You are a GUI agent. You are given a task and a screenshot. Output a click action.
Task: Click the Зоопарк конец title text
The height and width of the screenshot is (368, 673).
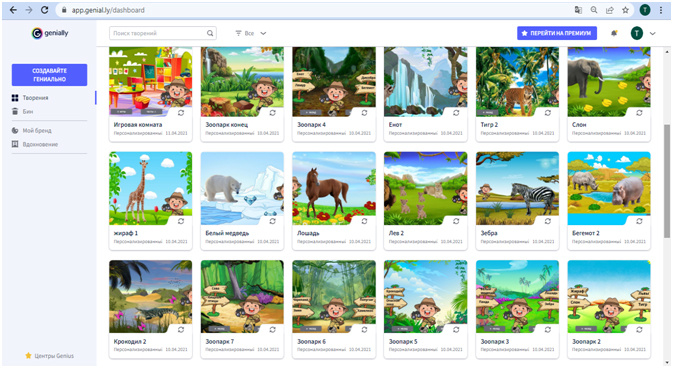click(227, 125)
